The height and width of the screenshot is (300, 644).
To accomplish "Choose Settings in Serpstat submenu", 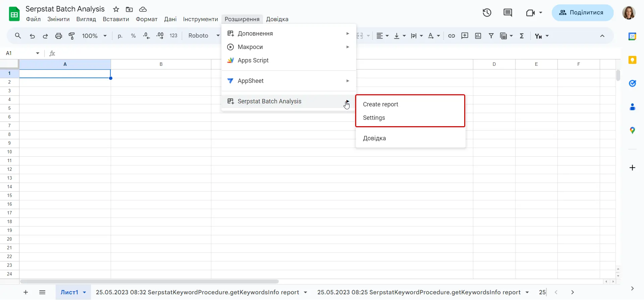I will tap(410, 118).
